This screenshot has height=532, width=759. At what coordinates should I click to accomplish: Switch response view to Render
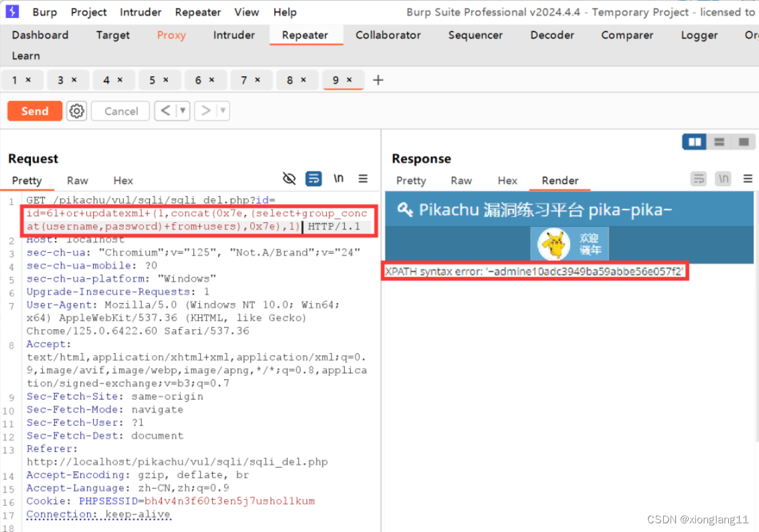[560, 181]
